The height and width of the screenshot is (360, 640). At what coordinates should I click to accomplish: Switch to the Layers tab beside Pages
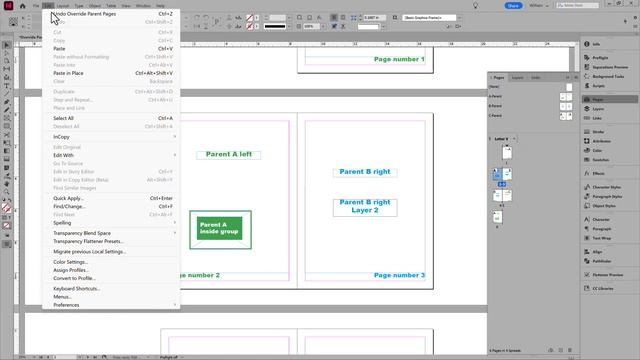tap(517, 78)
